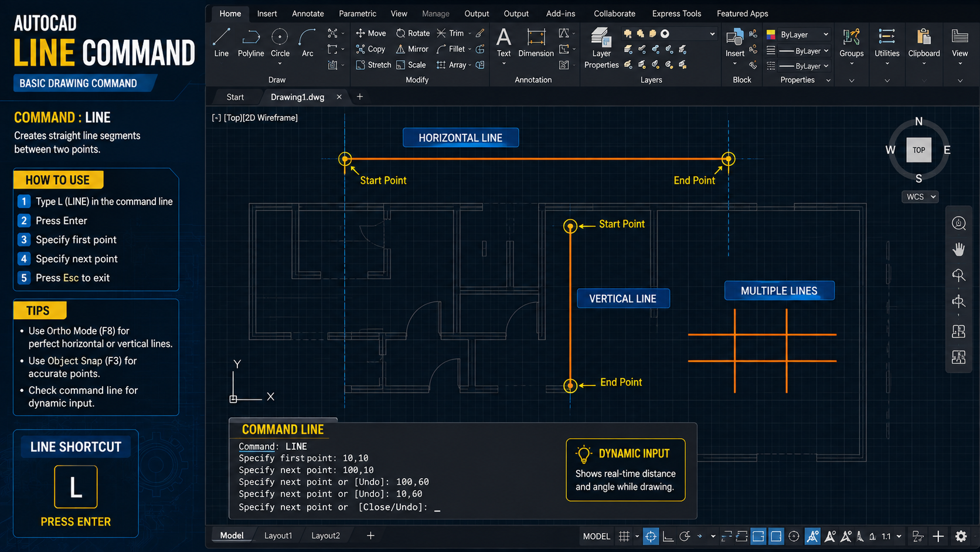Click the TOP face of the ViewCube

[918, 150]
